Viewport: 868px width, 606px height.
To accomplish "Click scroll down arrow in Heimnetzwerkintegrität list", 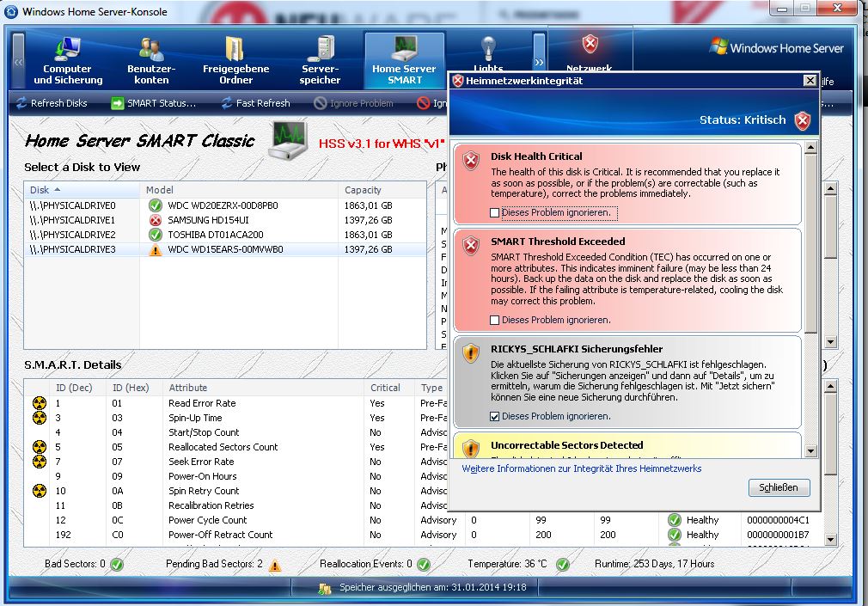I will (811, 451).
